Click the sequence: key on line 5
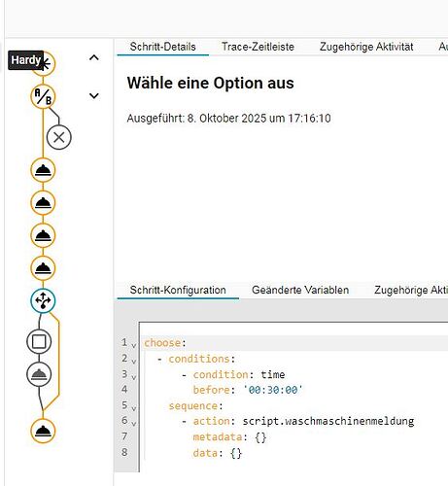 tap(195, 405)
